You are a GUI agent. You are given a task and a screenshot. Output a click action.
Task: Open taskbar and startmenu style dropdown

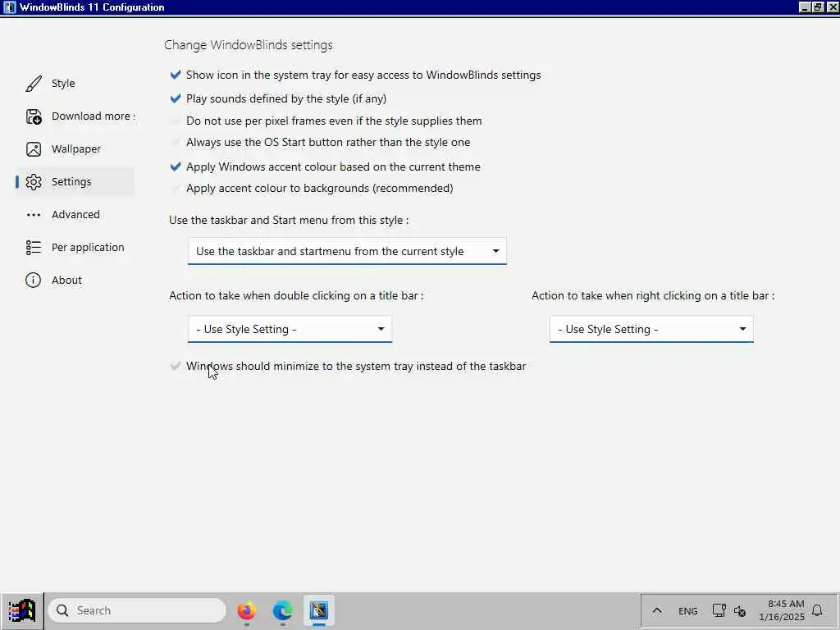click(347, 251)
